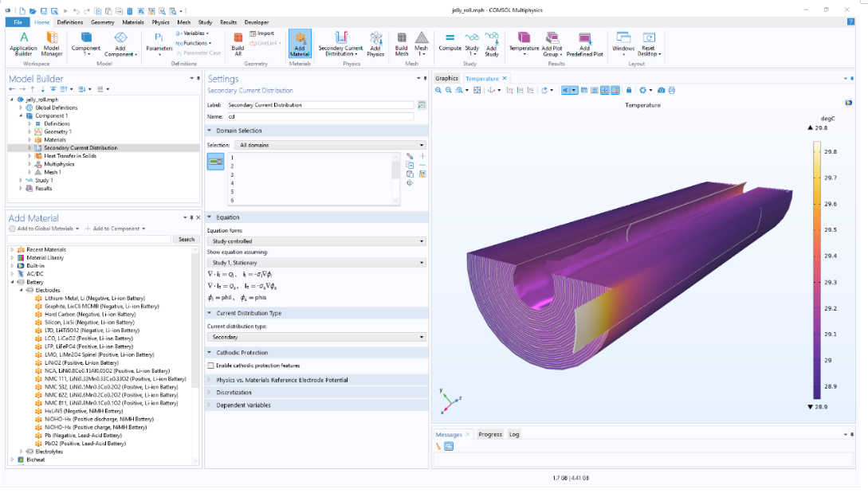Open the Current distribution type dropdown

[x=316, y=337]
